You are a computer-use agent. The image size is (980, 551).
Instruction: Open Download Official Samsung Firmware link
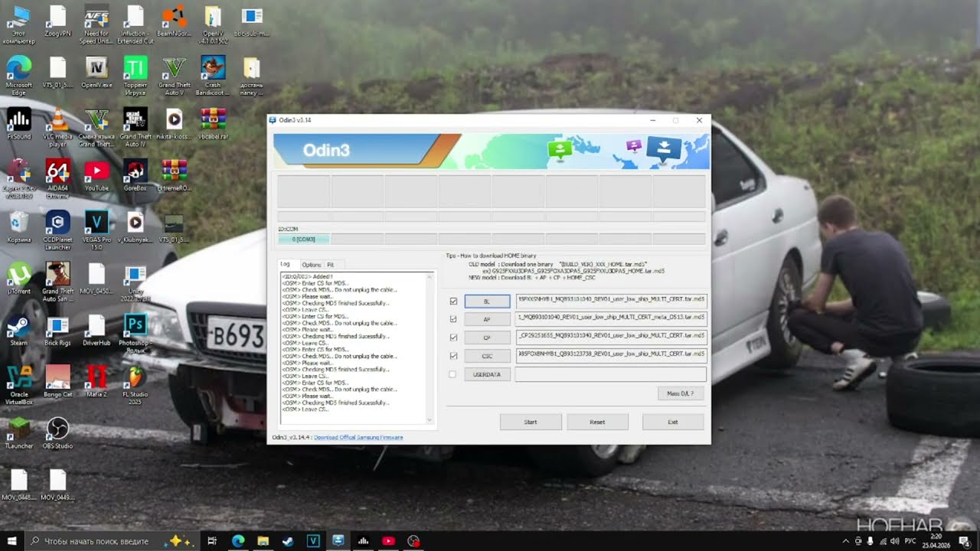(x=358, y=437)
